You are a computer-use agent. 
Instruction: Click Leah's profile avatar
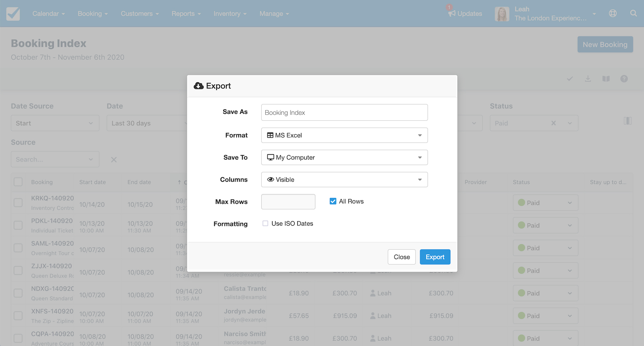tap(502, 14)
